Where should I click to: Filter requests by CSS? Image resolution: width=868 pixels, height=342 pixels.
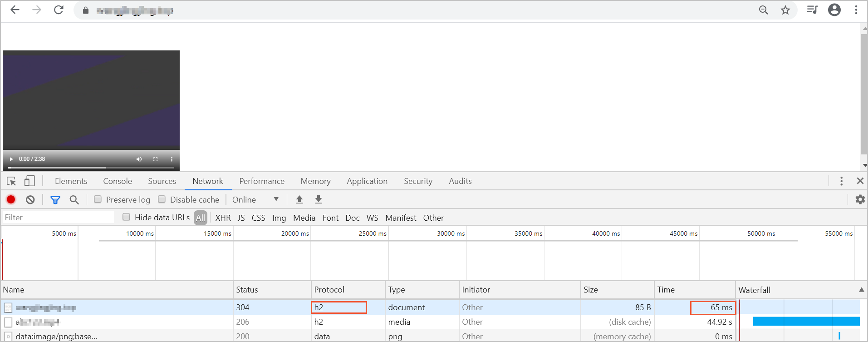(x=258, y=218)
